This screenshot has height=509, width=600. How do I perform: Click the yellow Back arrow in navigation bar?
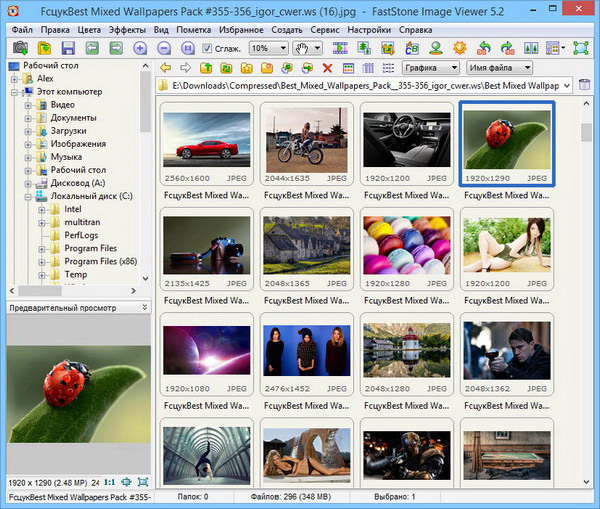[x=166, y=68]
